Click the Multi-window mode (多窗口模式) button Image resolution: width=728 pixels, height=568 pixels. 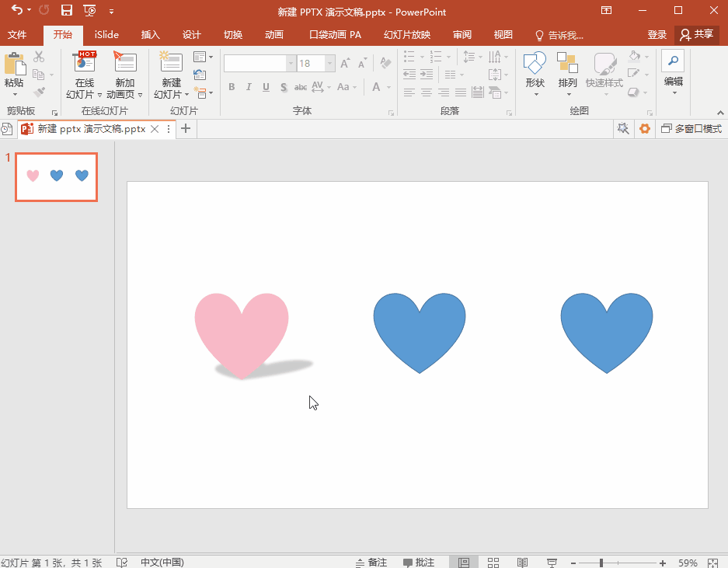tap(691, 129)
